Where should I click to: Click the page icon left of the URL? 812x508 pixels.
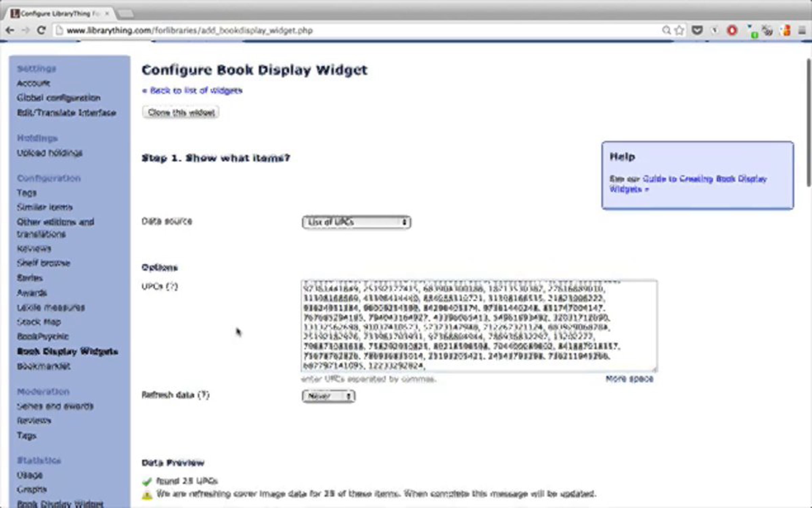[59, 30]
